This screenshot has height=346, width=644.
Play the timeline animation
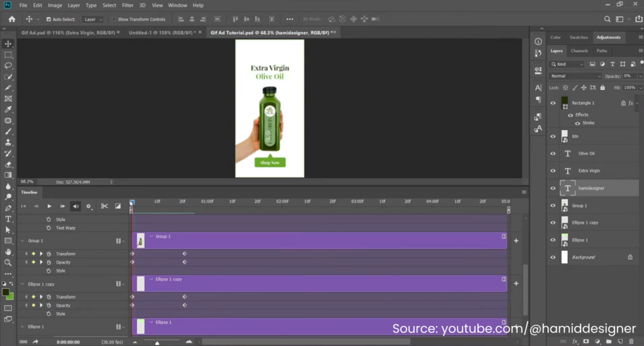pos(49,206)
